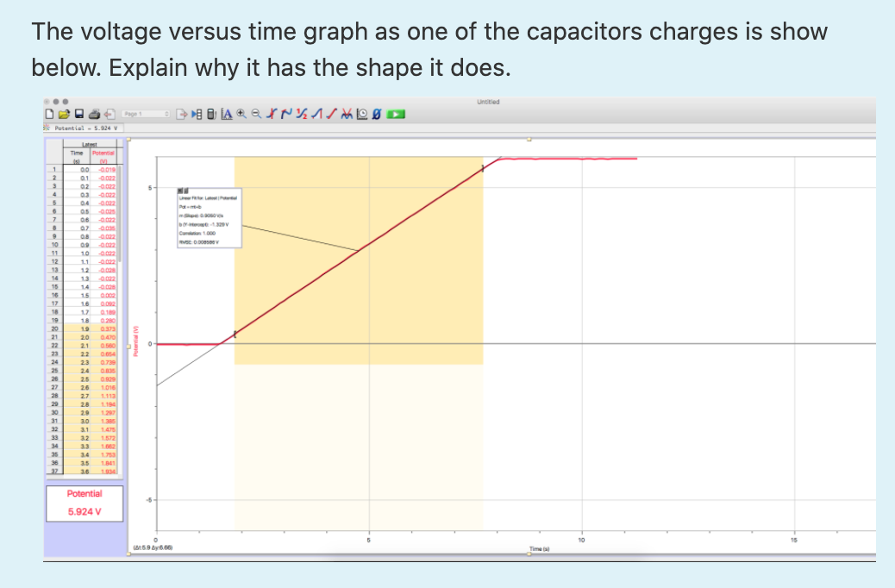The width and height of the screenshot is (895, 588).
Task: Zoom out on the graph
Action: pyautogui.click(x=254, y=113)
